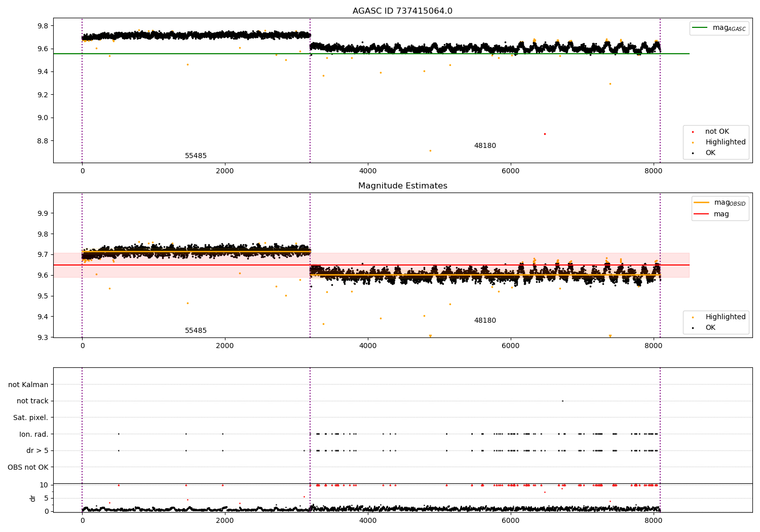760x532 pixels.
Task: Click y-axis tick '9.4' in top plot
Action: (x=43, y=72)
